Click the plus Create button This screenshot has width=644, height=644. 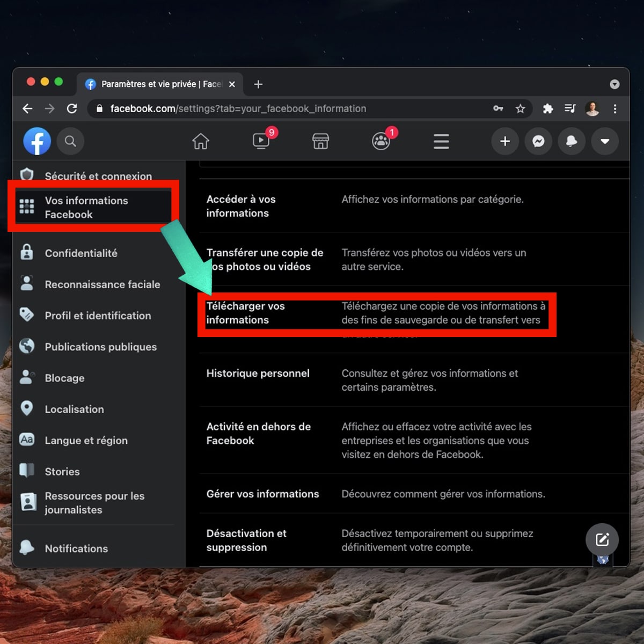[505, 141]
